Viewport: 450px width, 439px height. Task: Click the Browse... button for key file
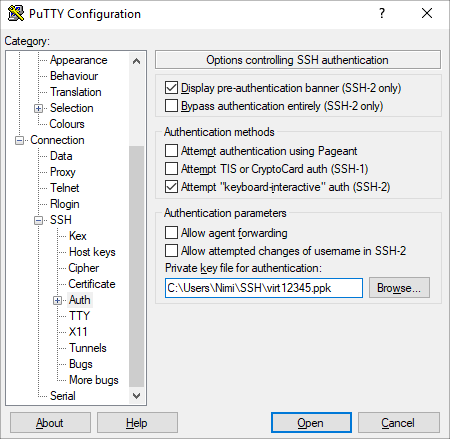(399, 288)
